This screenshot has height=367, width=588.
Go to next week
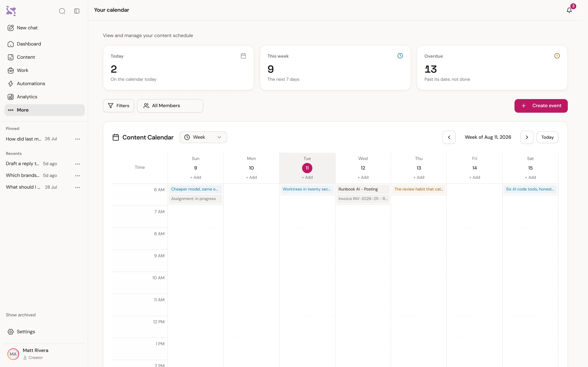pyautogui.click(x=527, y=137)
